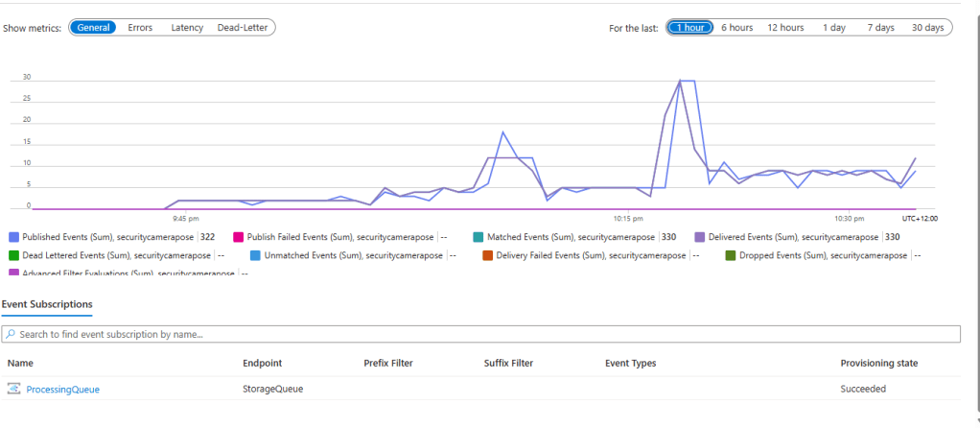Change time range to 7 days
The width and height of the screenshot is (980, 428).
pyautogui.click(x=880, y=28)
